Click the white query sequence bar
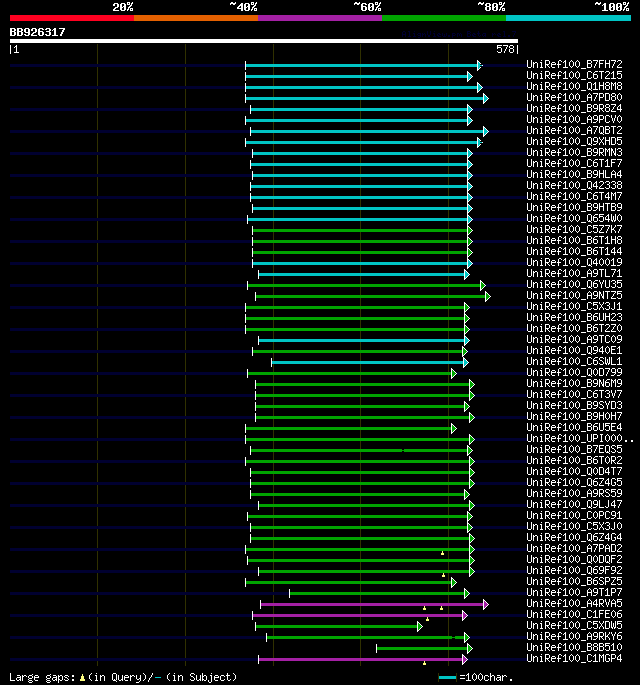This screenshot has width=640, height=685. pos(263,41)
